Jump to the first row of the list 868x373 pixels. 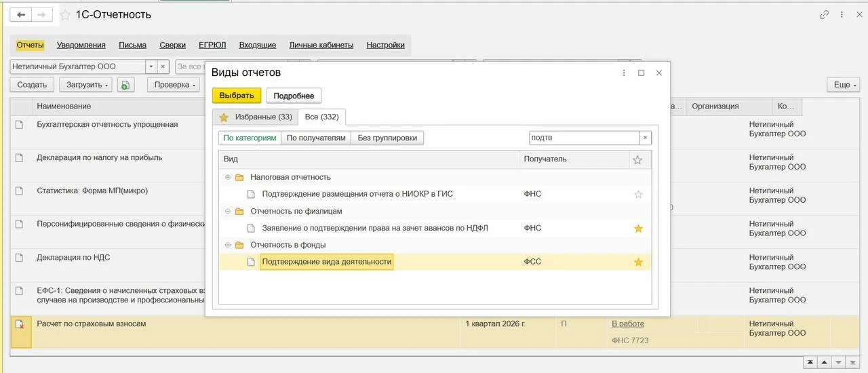[810, 362]
